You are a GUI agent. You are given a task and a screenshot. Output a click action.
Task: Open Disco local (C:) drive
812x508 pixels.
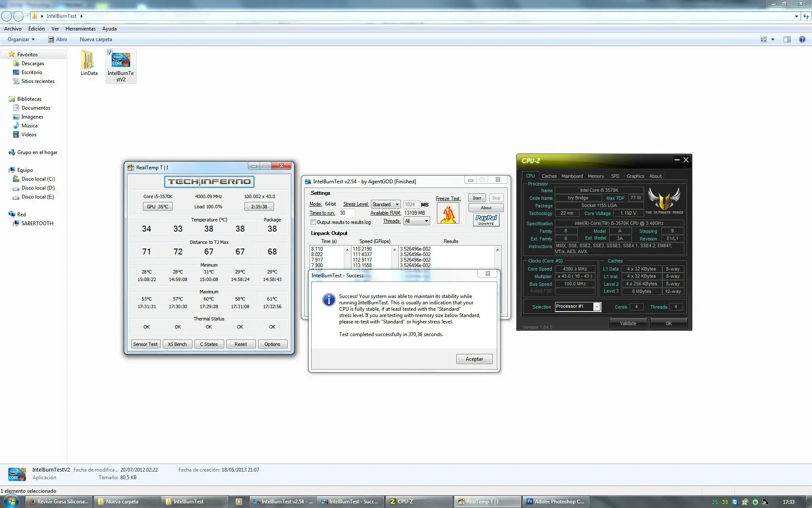[38, 179]
